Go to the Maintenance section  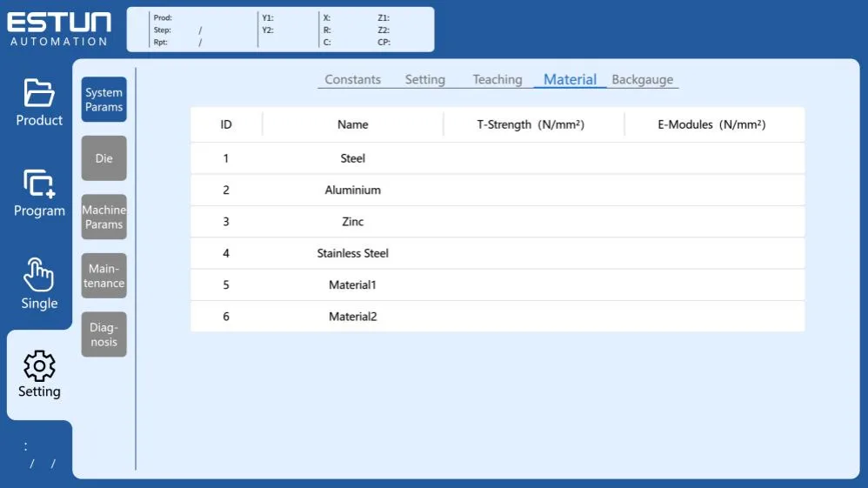(x=104, y=276)
